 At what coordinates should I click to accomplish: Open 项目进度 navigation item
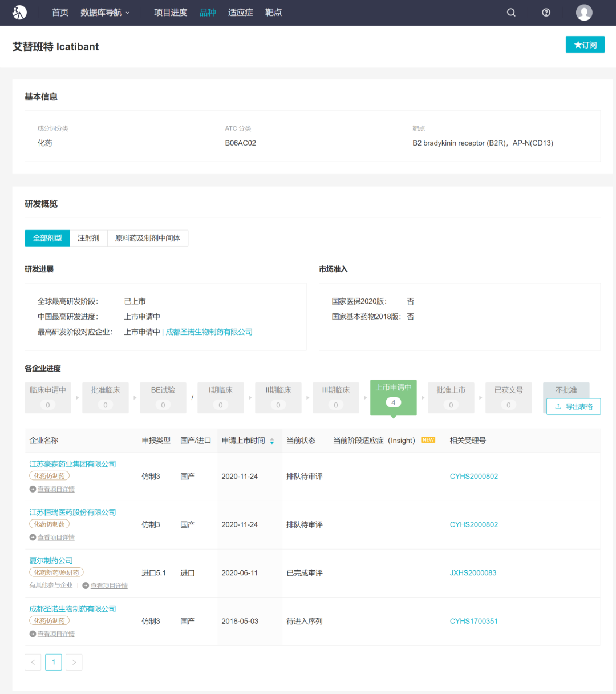click(171, 13)
